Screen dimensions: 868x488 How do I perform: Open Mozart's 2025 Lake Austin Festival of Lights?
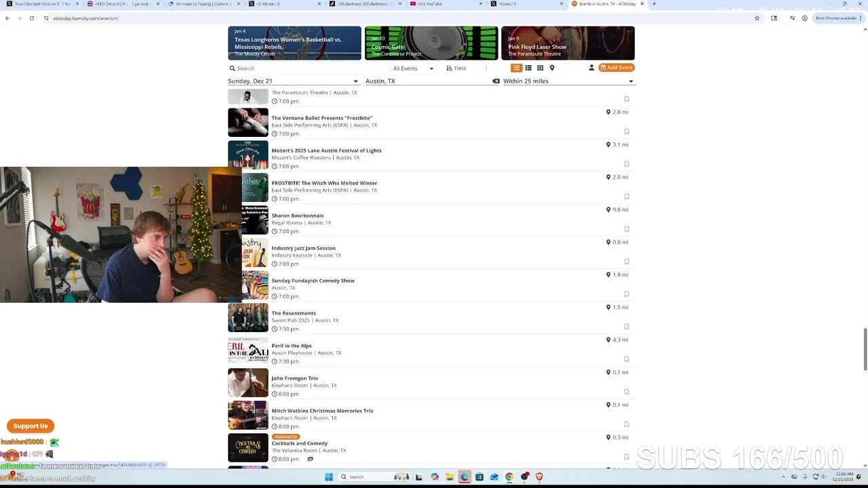pos(326,150)
